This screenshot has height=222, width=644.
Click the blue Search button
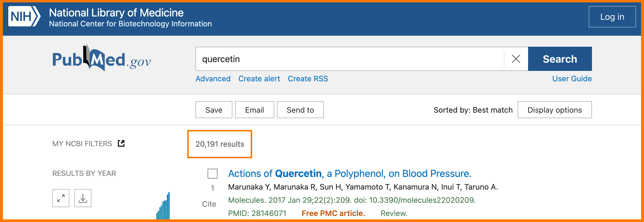click(560, 59)
